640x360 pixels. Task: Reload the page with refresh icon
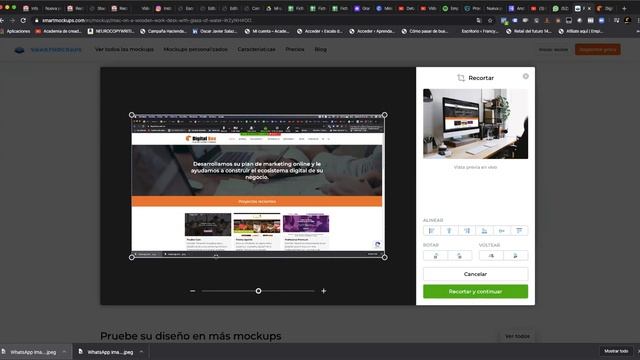tap(23, 20)
